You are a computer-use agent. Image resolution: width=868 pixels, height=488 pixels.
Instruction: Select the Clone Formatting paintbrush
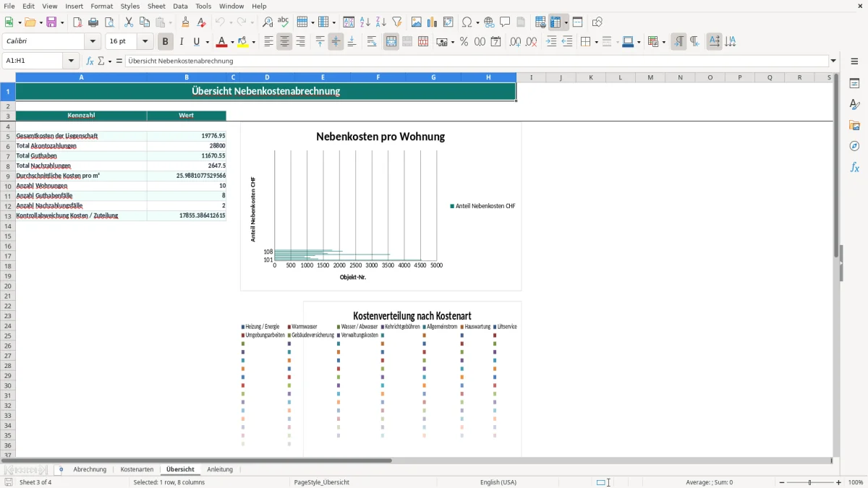(186, 22)
